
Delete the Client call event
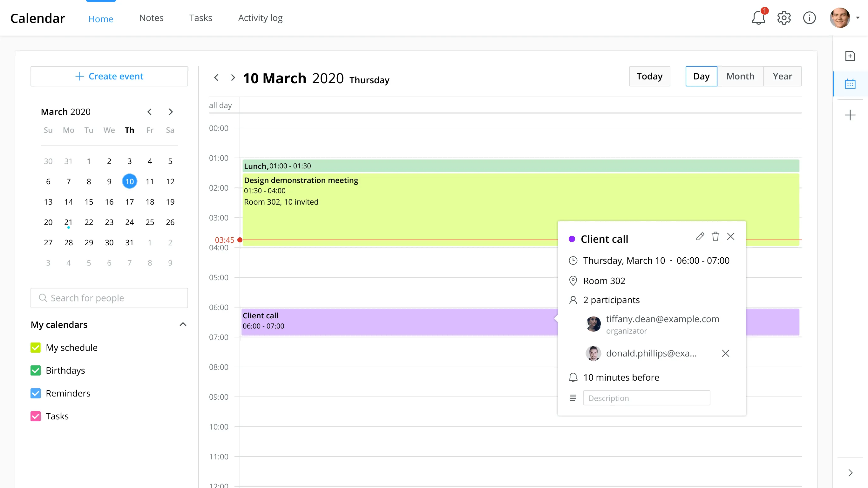pos(715,237)
